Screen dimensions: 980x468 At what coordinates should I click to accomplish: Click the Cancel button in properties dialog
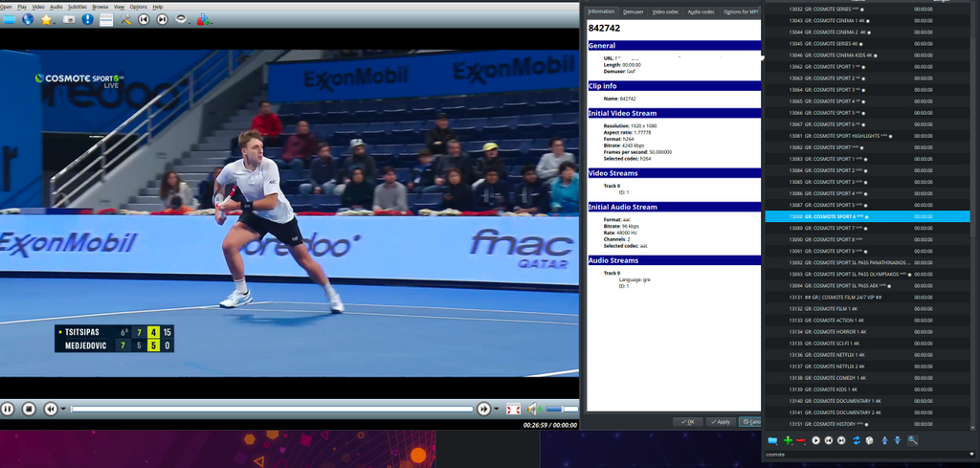coord(750,422)
